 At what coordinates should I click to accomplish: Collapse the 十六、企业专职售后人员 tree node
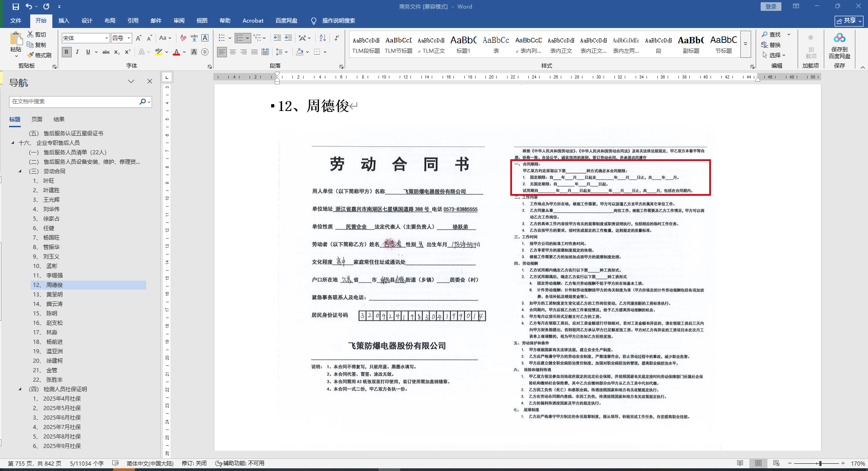pos(13,143)
